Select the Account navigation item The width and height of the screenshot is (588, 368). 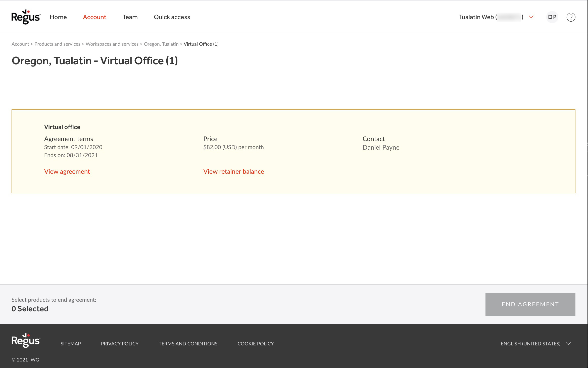(x=94, y=17)
